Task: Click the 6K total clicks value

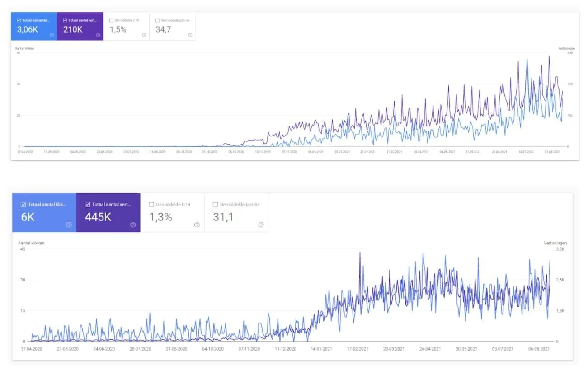Action: pyautogui.click(x=28, y=217)
